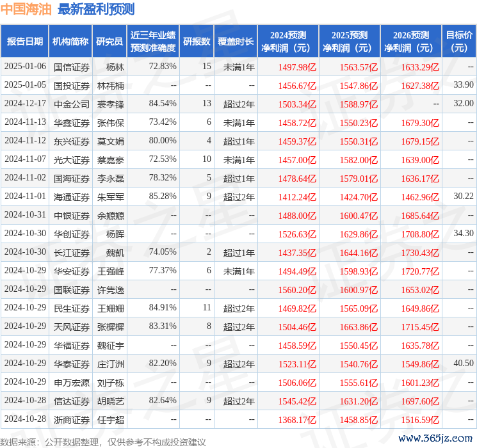This screenshot has width=477, height=448.
Task: Click target price 30.22
Action: (x=464, y=196)
